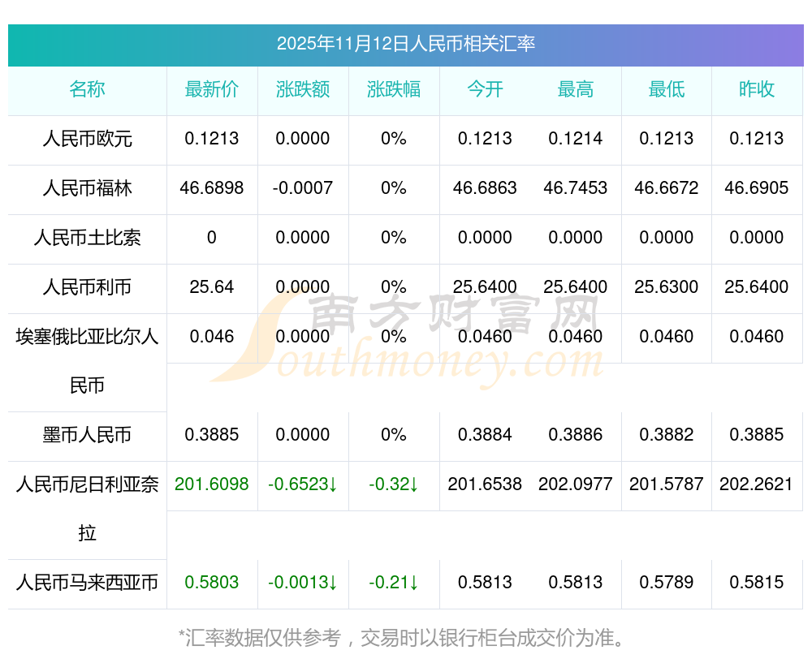Select the 人民币土比索 row name
812x663 pixels.
click(x=87, y=238)
